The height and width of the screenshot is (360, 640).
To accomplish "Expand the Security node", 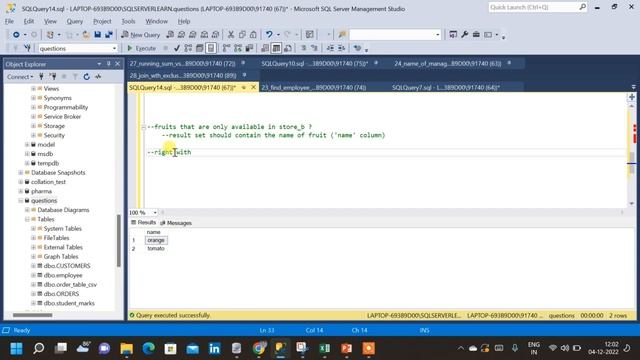I will click(x=33, y=135).
